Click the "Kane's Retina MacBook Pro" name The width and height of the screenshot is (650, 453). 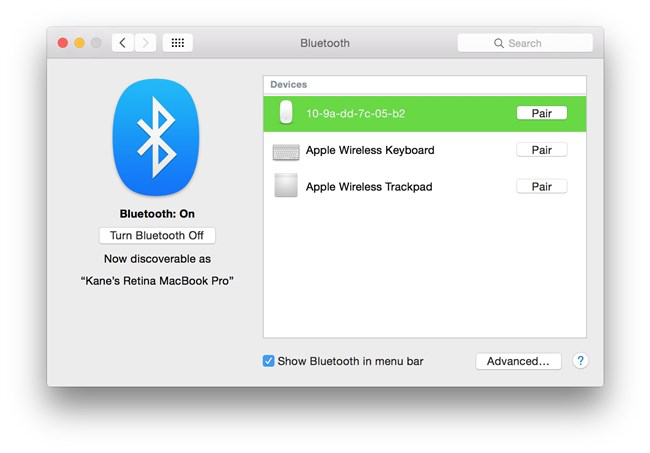(157, 281)
